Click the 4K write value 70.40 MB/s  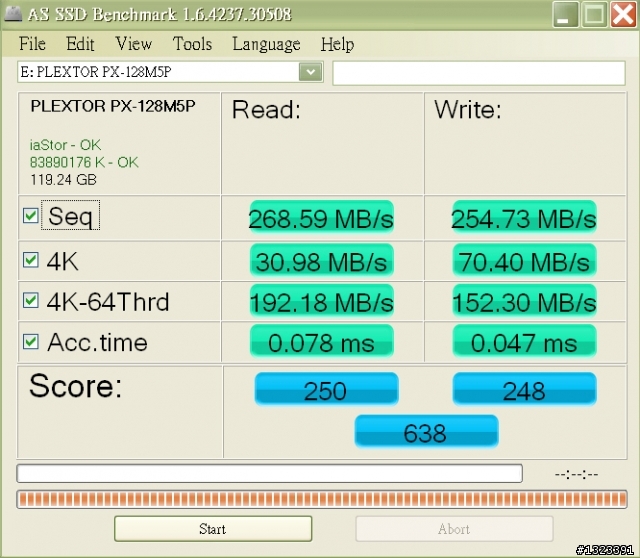coord(524,260)
